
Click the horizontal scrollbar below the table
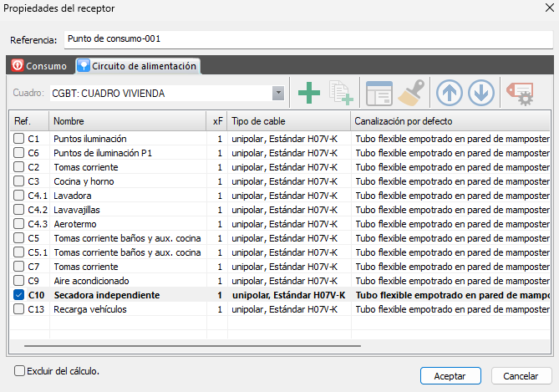coord(192,344)
